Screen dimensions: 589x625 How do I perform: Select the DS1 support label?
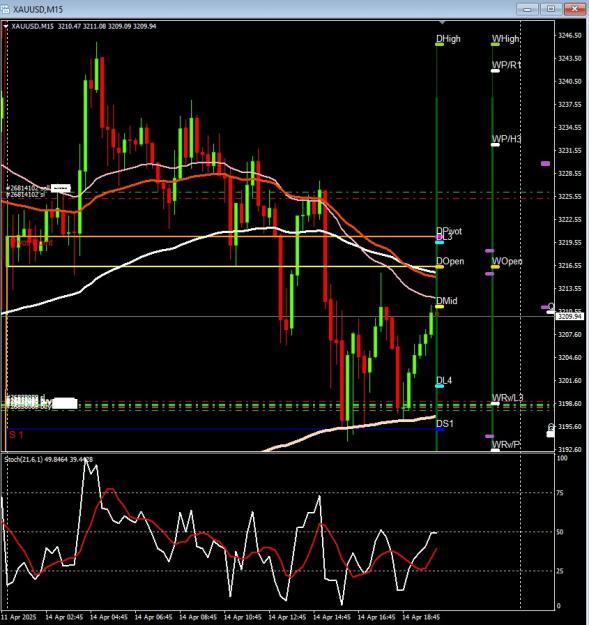[445, 423]
